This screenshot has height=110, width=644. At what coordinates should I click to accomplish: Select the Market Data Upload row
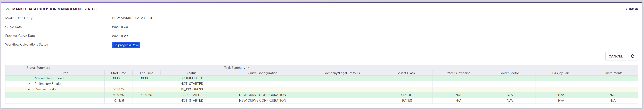49,78
